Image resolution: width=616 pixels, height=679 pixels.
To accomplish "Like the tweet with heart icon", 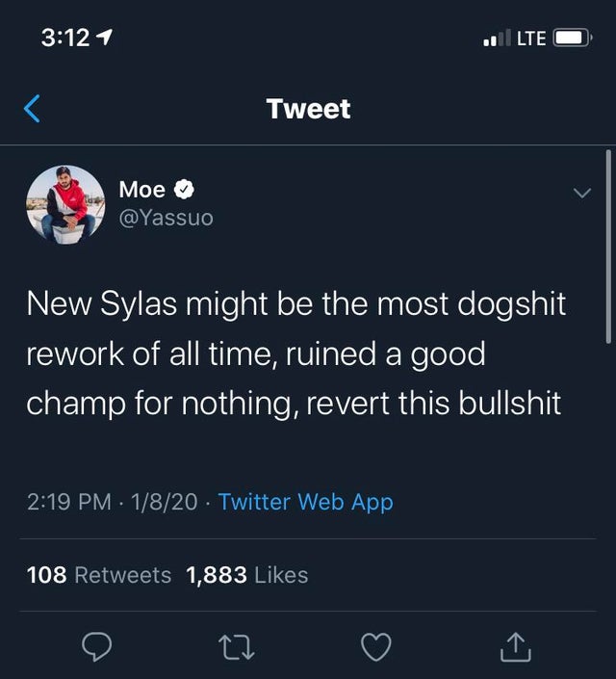I will [x=376, y=648].
